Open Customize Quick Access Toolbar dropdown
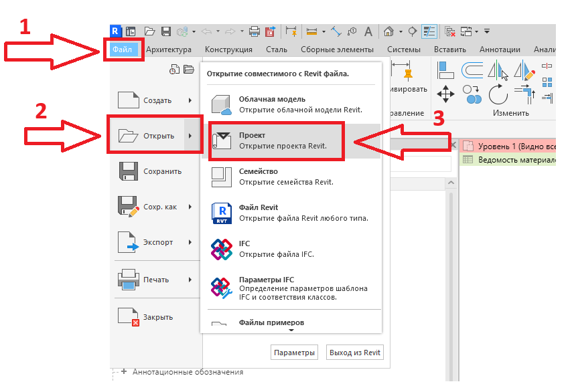 click(x=487, y=31)
